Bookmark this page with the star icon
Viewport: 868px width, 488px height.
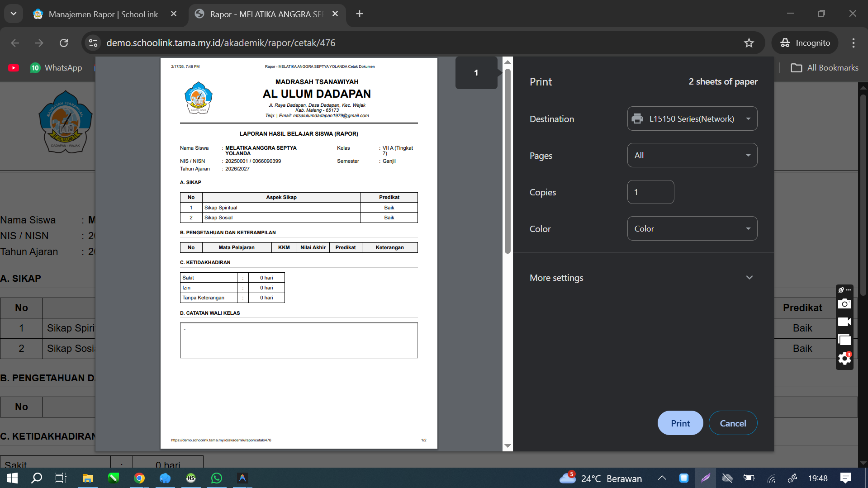point(749,43)
